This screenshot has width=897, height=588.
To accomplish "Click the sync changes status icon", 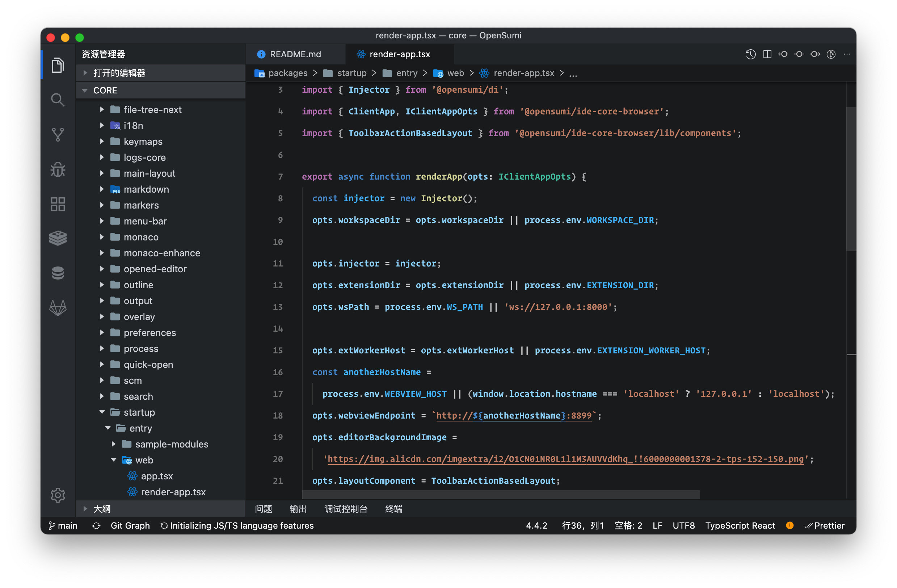I will click(96, 525).
